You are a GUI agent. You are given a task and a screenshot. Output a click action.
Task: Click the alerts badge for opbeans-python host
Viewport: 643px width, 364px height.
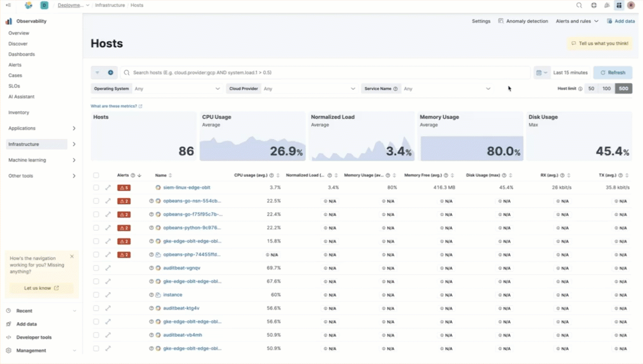coord(124,228)
